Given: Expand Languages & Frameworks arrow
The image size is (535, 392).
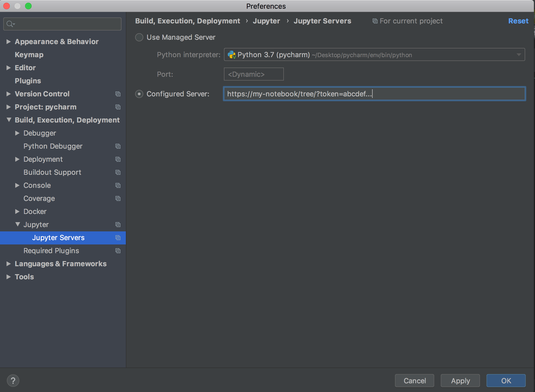Looking at the screenshot, I should pos(8,264).
